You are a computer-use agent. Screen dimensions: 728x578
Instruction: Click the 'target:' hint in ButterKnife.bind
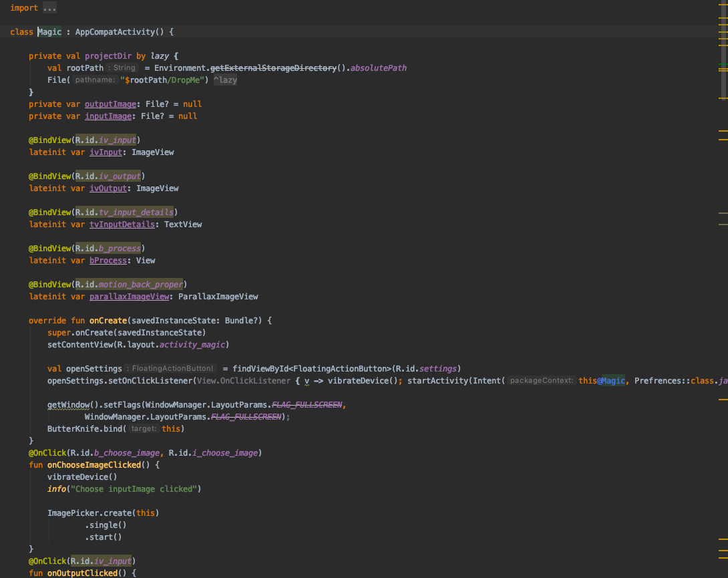coord(144,429)
